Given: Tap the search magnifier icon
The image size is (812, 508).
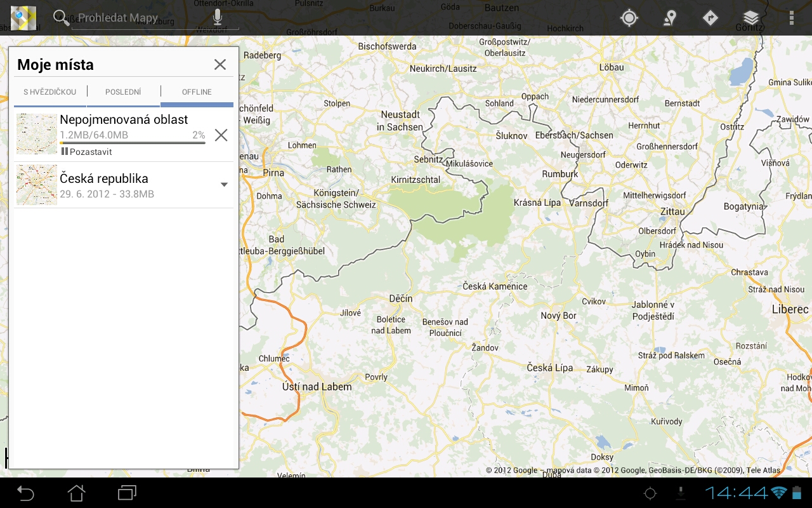Looking at the screenshot, I should [61, 18].
